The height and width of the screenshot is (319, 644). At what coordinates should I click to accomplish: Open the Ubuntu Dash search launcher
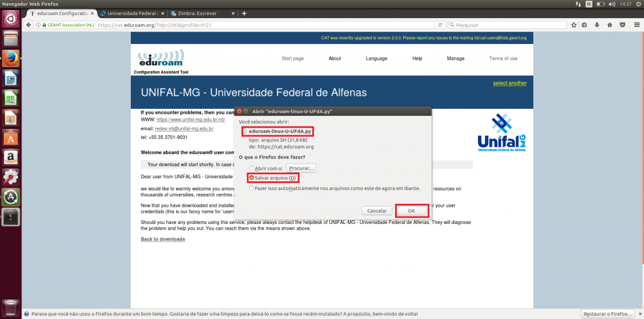(x=11, y=19)
